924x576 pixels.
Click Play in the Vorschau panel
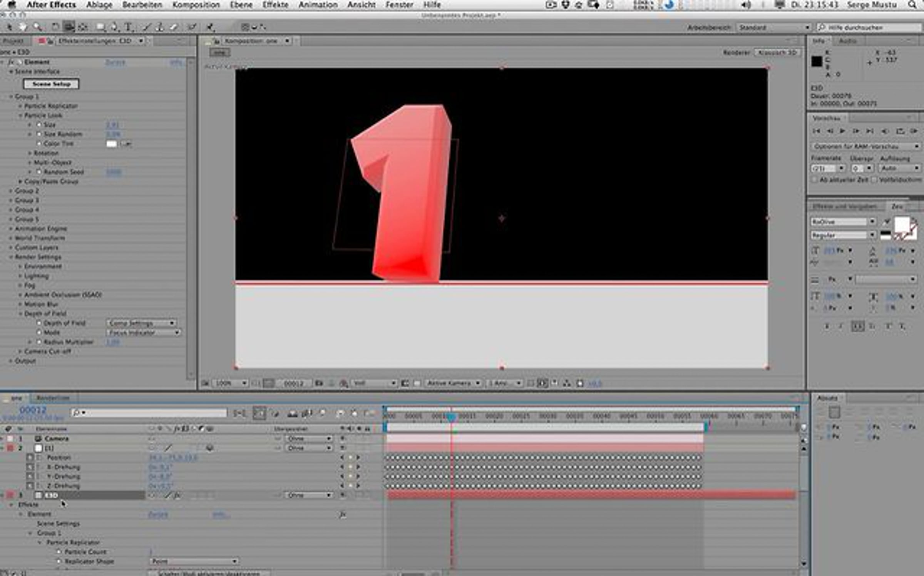(x=842, y=131)
